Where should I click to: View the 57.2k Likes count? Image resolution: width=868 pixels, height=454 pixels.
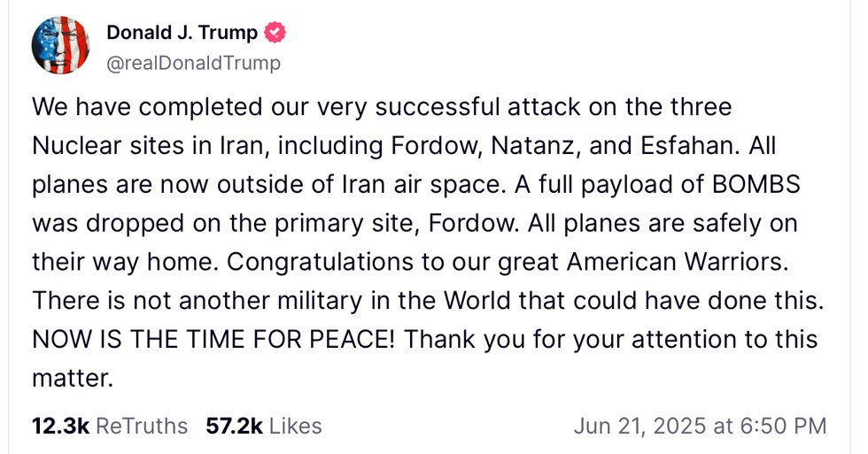click(234, 427)
